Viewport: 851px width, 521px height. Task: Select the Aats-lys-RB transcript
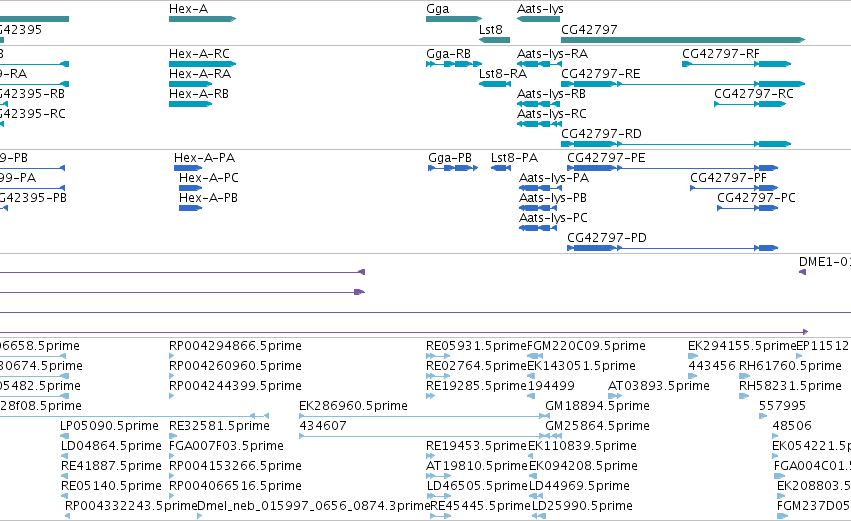[x=539, y=104]
